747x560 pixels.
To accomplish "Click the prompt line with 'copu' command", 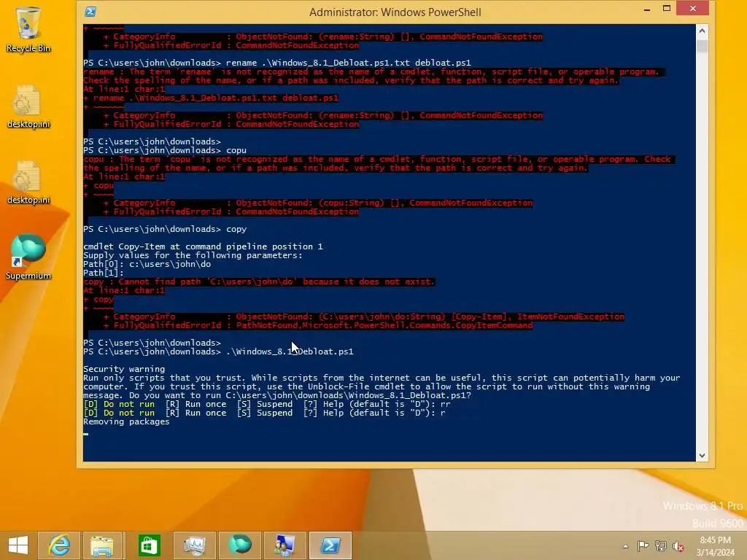I will point(165,150).
